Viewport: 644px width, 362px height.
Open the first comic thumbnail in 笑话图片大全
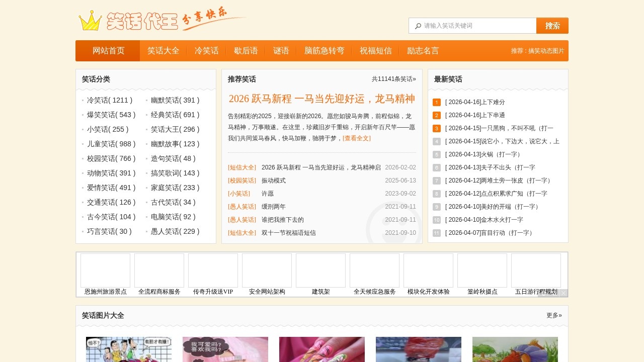pos(129,349)
